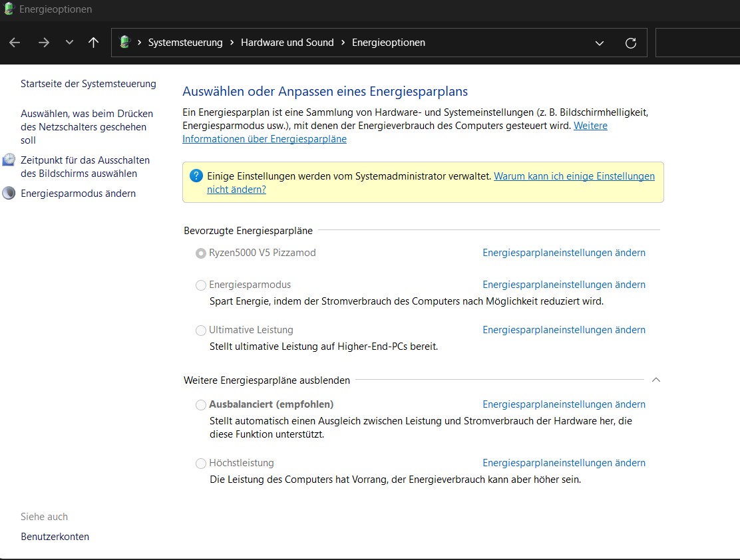The width and height of the screenshot is (740, 560).
Task: Click the blue question mark info icon
Action: [x=196, y=176]
